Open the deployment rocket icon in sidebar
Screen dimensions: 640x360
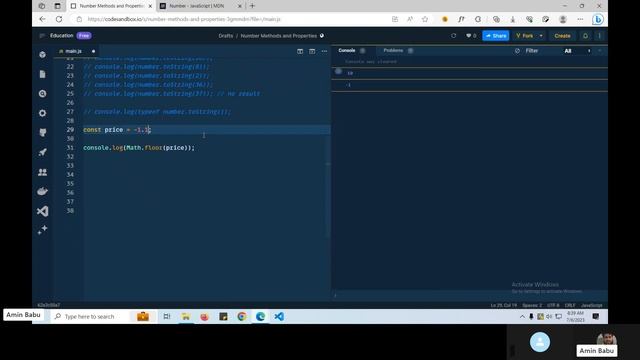(x=42, y=152)
